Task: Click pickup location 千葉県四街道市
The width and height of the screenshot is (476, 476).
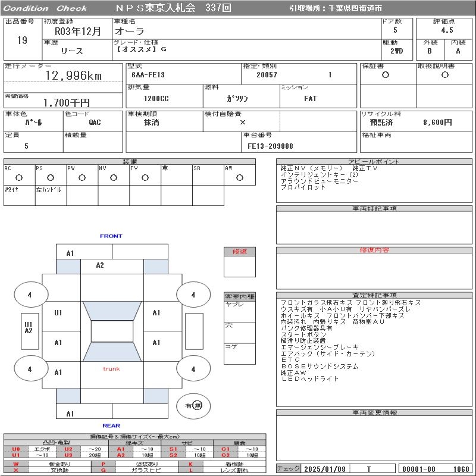Action: 355,8
